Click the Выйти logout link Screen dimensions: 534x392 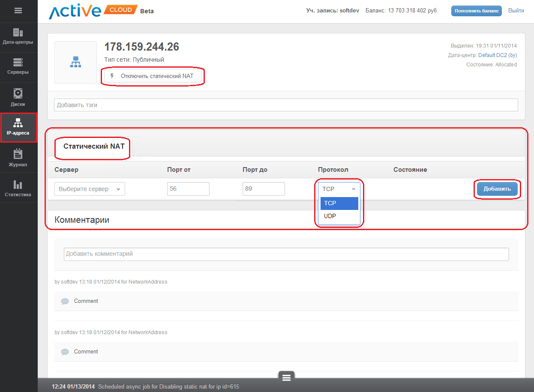[516, 11]
